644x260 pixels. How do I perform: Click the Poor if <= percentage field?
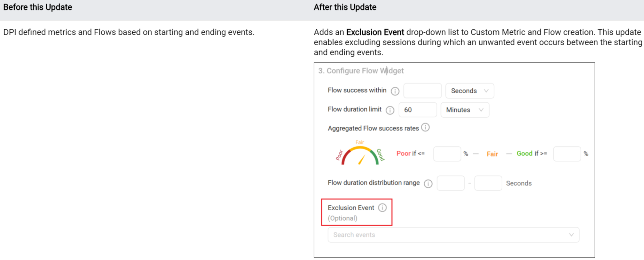click(x=447, y=154)
